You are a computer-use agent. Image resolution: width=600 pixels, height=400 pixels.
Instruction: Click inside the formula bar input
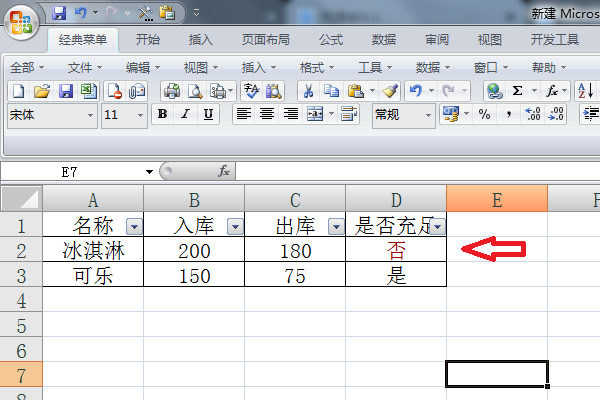coord(418,171)
